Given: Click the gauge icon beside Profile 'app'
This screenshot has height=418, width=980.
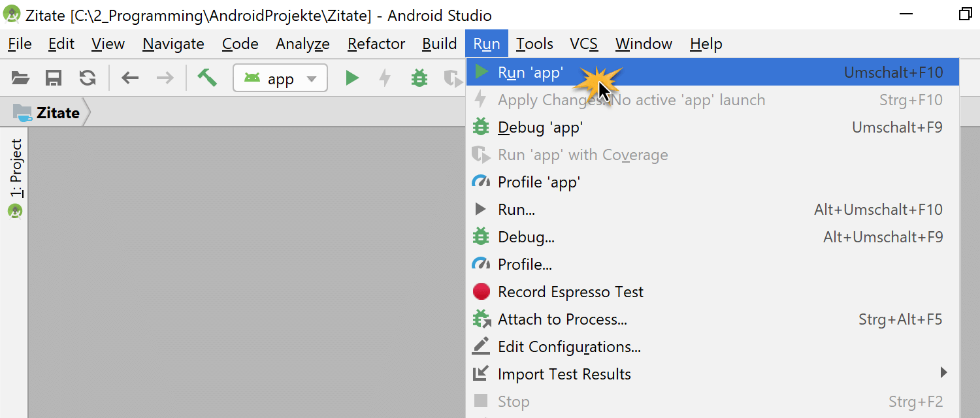Looking at the screenshot, I should coord(481,182).
